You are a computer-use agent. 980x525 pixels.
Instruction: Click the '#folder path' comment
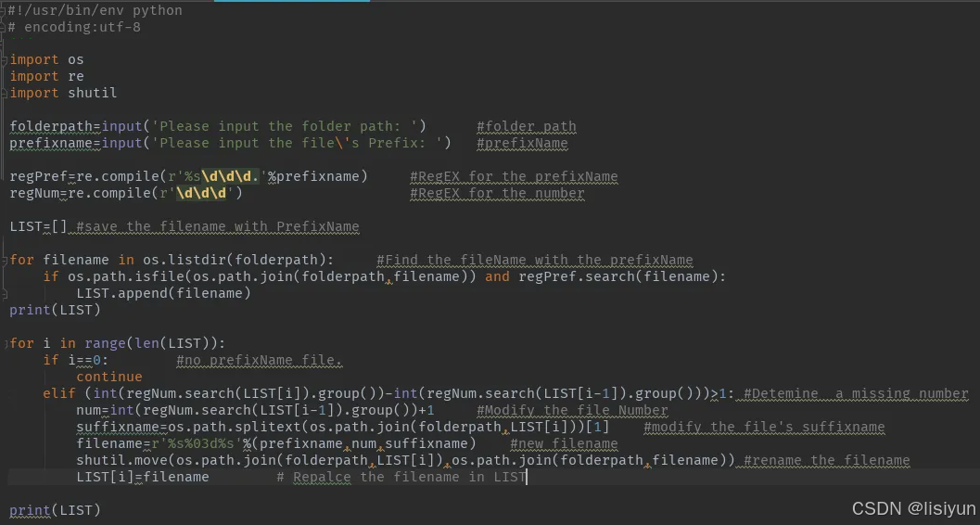tap(527, 126)
